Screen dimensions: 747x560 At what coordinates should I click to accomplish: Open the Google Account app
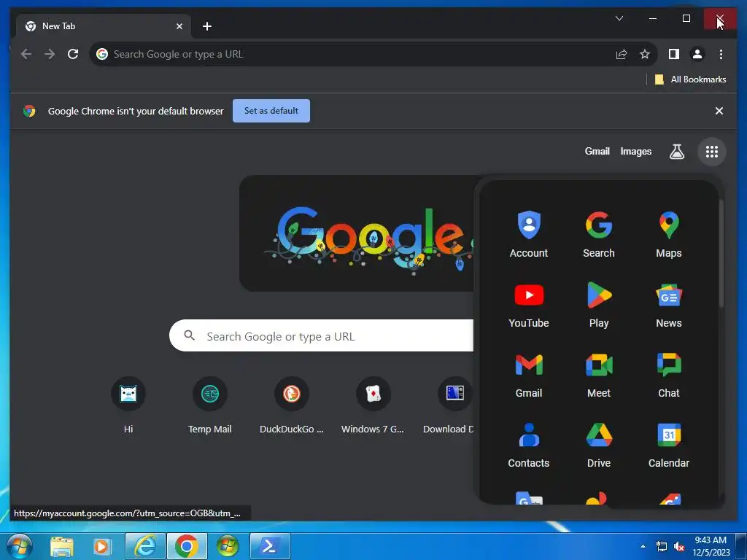[x=528, y=234]
